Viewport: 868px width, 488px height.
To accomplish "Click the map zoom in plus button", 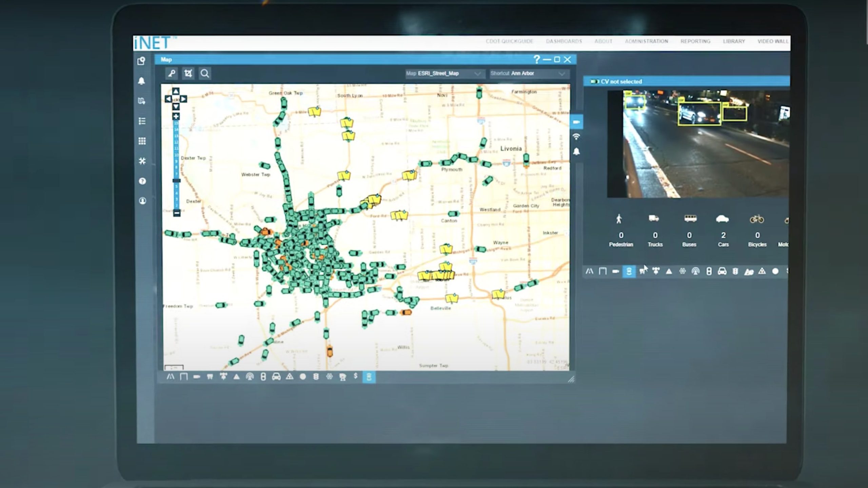I will [176, 117].
